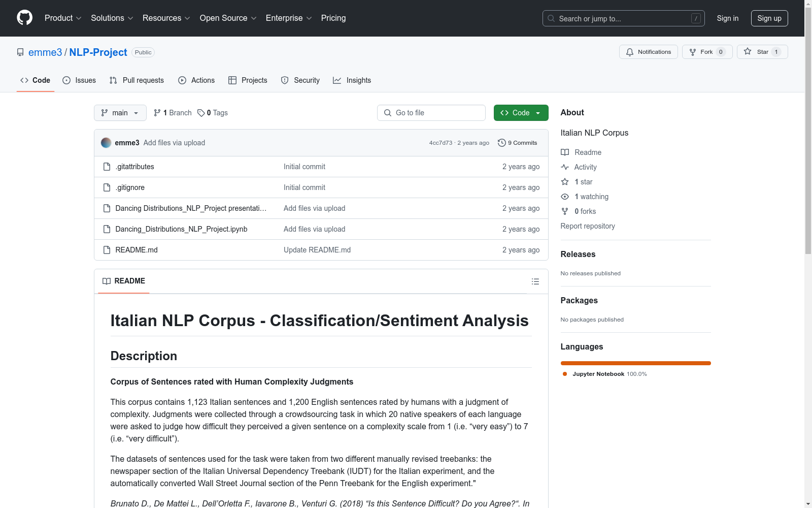Click the emme3 avatar in commit bar
812x508 pixels.
point(106,143)
